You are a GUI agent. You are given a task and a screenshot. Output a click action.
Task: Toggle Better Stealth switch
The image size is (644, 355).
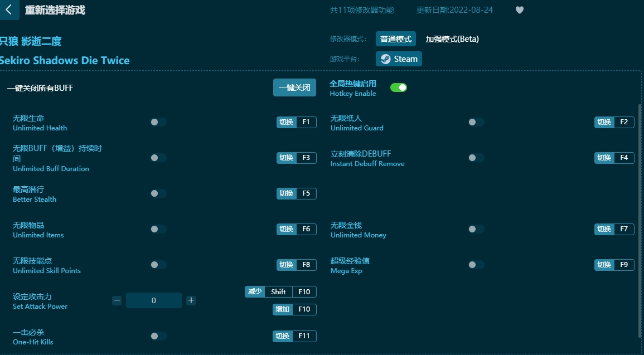[x=158, y=193]
